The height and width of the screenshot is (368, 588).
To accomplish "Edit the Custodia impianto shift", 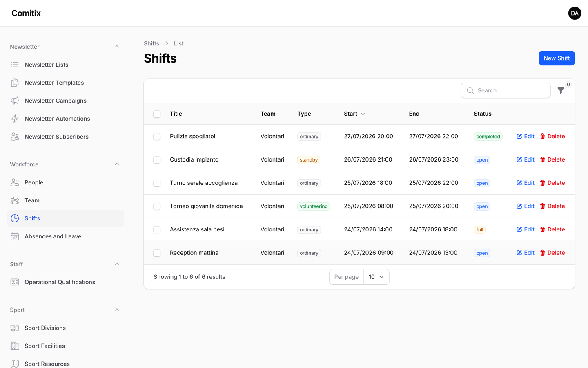I will [526, 159].
